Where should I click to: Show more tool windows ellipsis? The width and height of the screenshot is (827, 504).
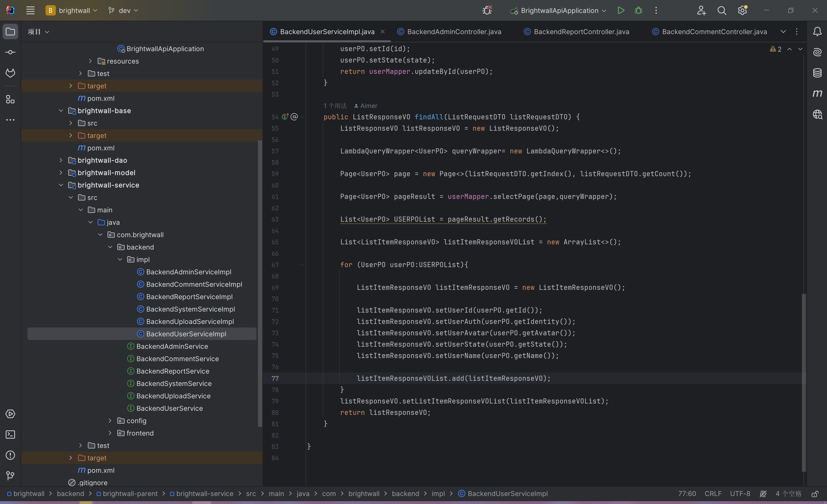[x=10, y=120]
